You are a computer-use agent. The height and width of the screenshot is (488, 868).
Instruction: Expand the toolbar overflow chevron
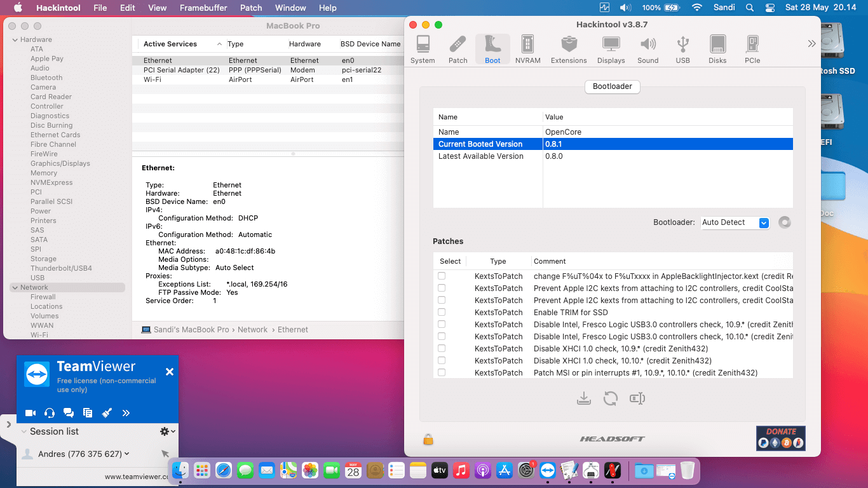(811, 44)
